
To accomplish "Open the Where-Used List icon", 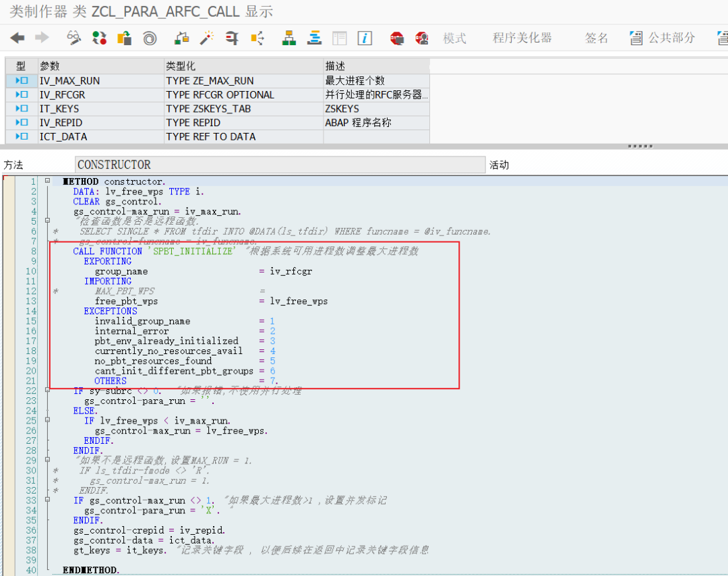I will pos(257,38).
